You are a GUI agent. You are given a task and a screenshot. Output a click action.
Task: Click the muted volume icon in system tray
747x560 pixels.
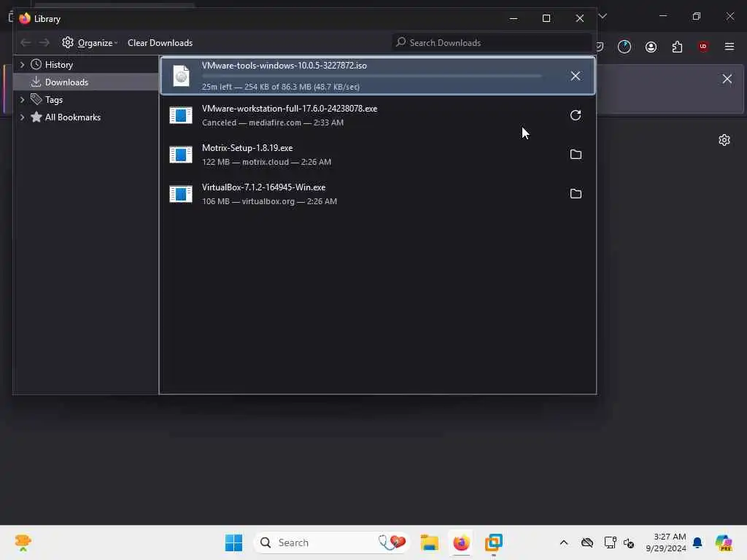click(629, 542)
